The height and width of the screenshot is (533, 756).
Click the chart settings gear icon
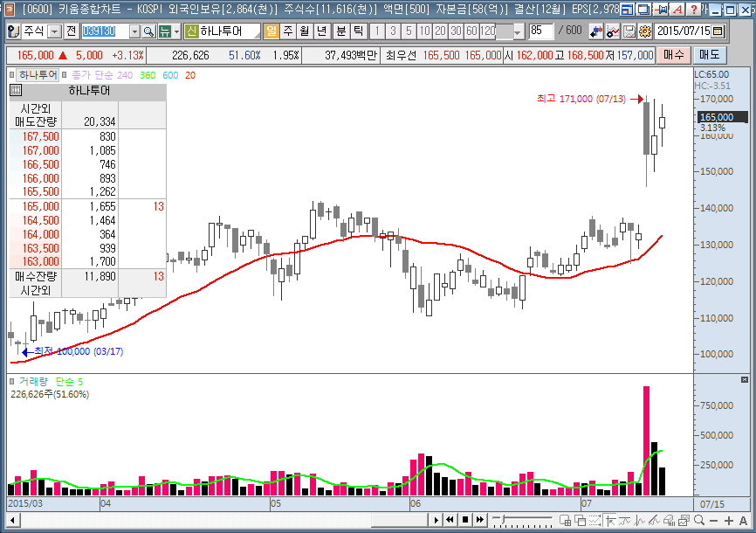(x=644, y=31)
